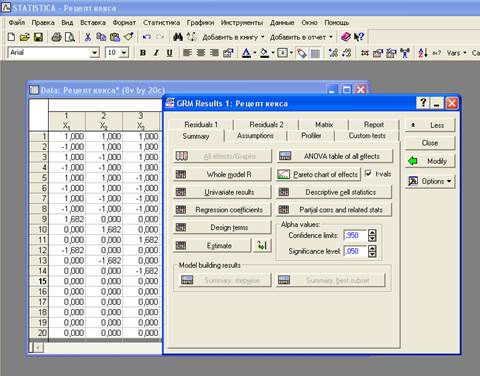Click the sort ascending icon
Screen dimensions: 480x376
pyautogui.click(x=423, y=53)
